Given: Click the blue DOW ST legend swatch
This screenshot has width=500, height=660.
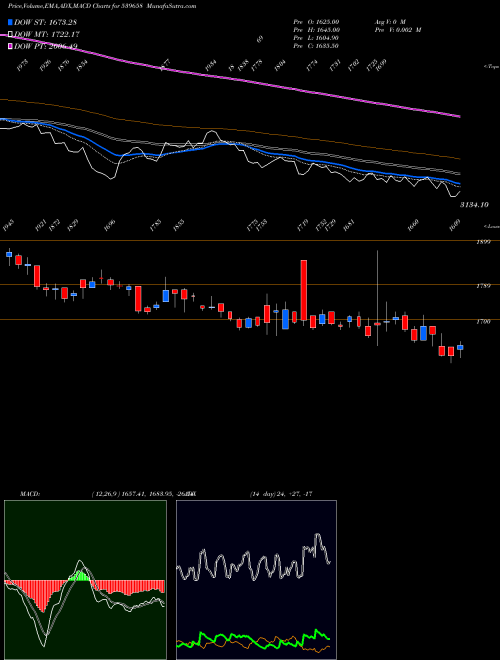Looking at the screenshot, I should click(11, 22).
